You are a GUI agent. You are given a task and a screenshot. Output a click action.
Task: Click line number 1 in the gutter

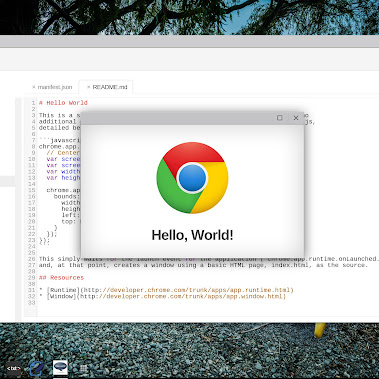[33, 103]
